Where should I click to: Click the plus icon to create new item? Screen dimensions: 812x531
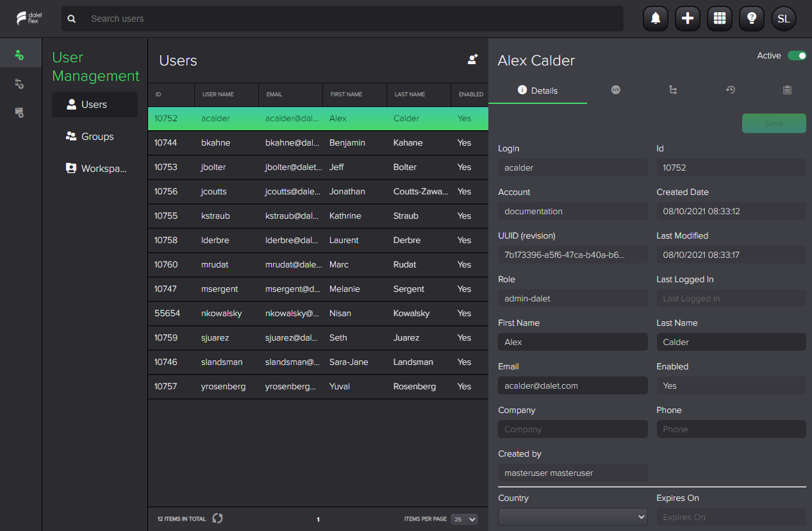(687, 19)
